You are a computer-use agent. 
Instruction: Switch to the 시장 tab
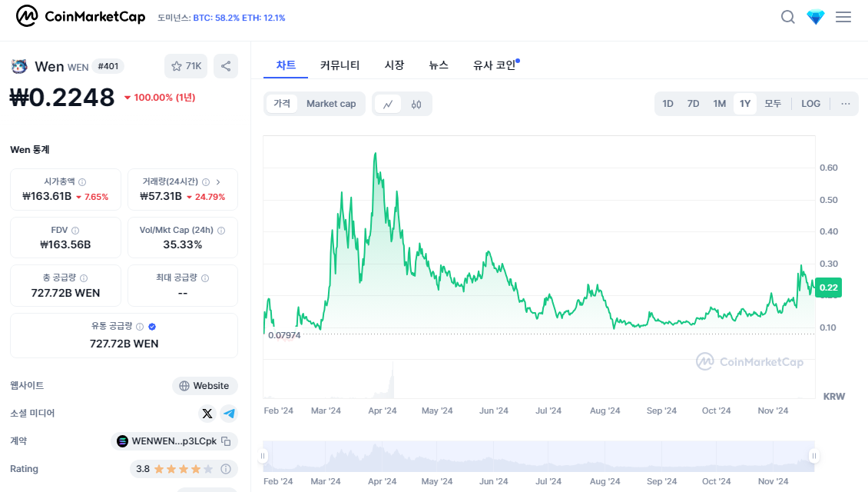tap(394, 65)
